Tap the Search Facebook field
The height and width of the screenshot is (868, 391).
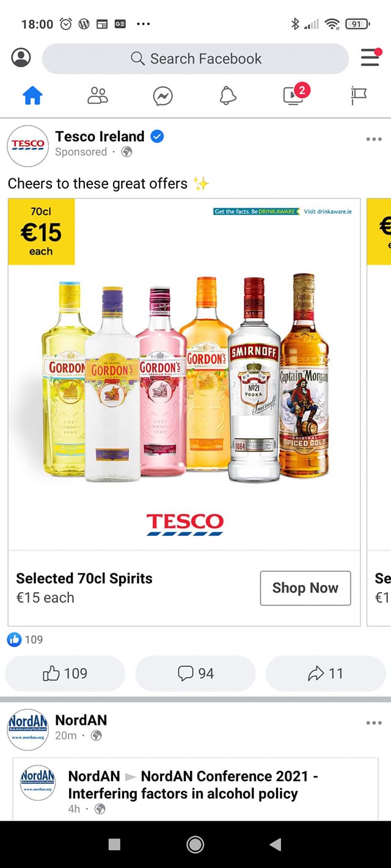[195, 59]
